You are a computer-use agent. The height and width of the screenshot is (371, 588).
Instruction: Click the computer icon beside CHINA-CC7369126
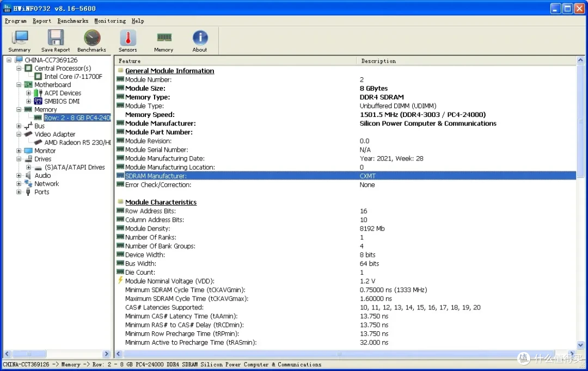(x=19, y=60)
